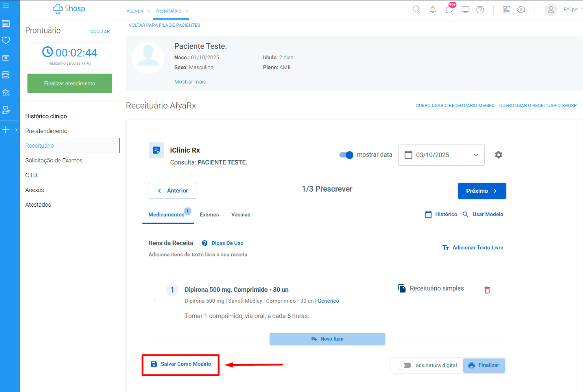Open the calendar icon in left sidebar
Image resolution: width=583 pixels, height=392 pixels.
(x=6, y=23)
